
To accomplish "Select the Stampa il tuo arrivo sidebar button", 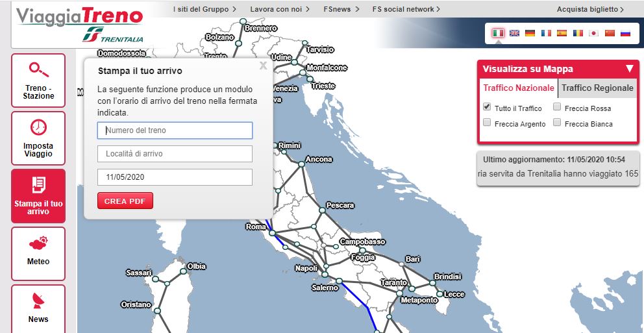I will click(x=38, y=196).
